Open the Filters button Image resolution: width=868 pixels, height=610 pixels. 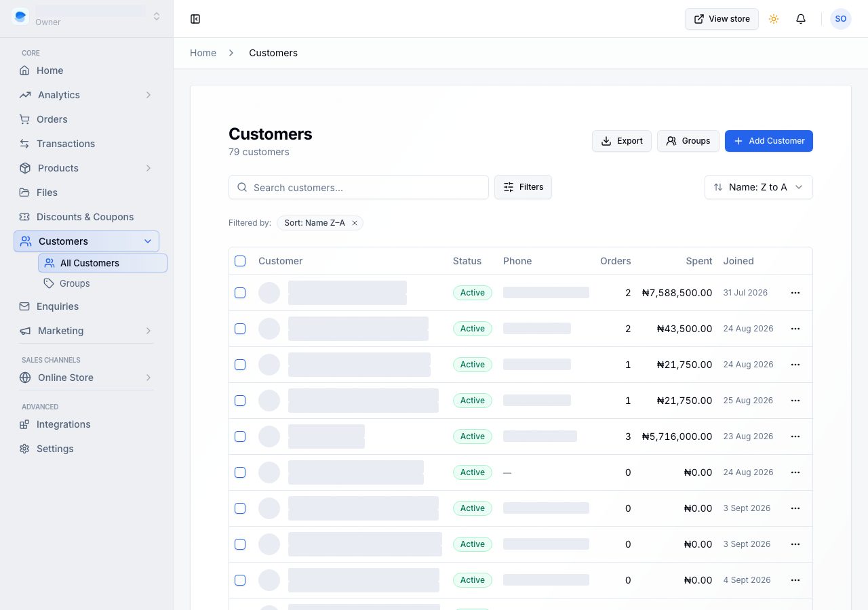pyautogui.click(x=523, y=187)
